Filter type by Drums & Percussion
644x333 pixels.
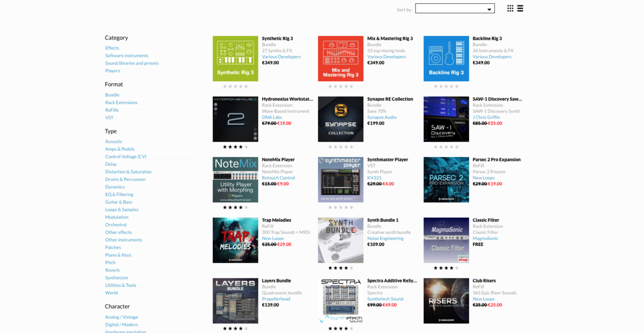click(x=125, y=179)
